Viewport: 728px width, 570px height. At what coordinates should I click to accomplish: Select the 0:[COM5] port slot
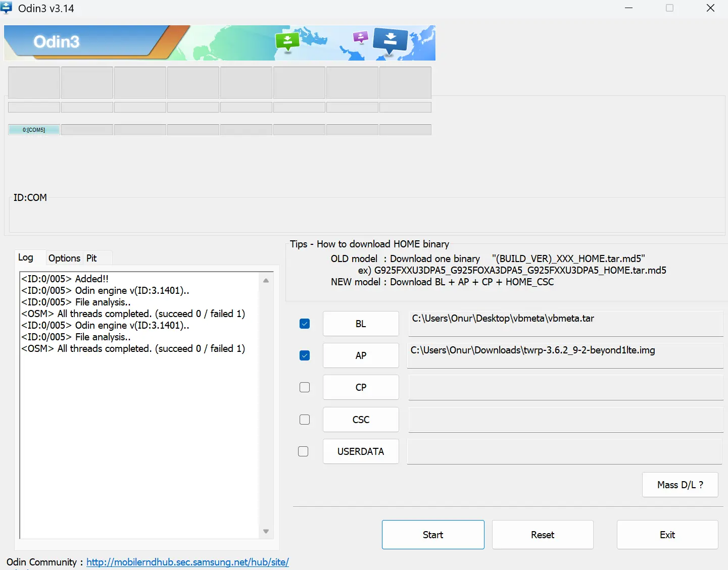(34, 130)
